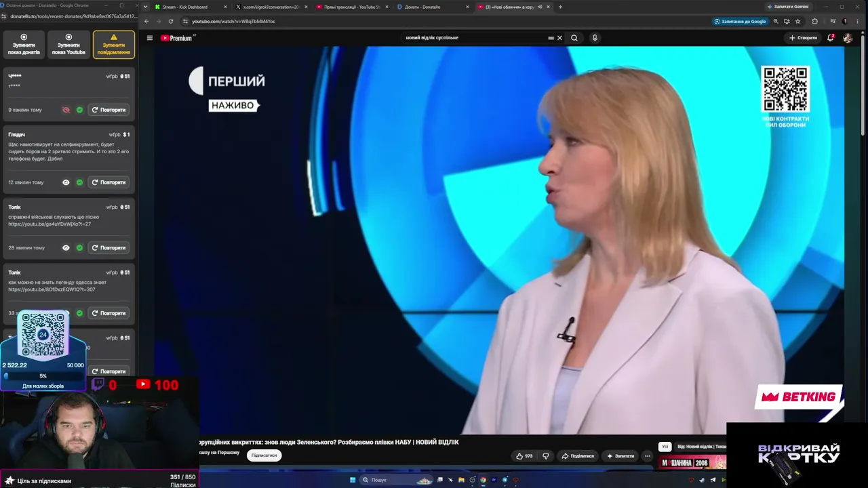868x488 pixels.
Task: Open the Chrome tab search dropdown
Action: (x=146, y=7)
